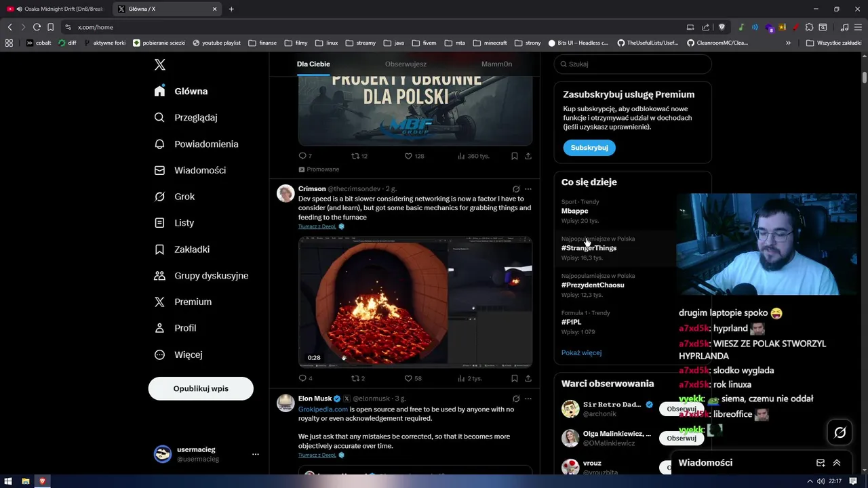
Task: Open cobalt bookmark
Action: point(39,43)
